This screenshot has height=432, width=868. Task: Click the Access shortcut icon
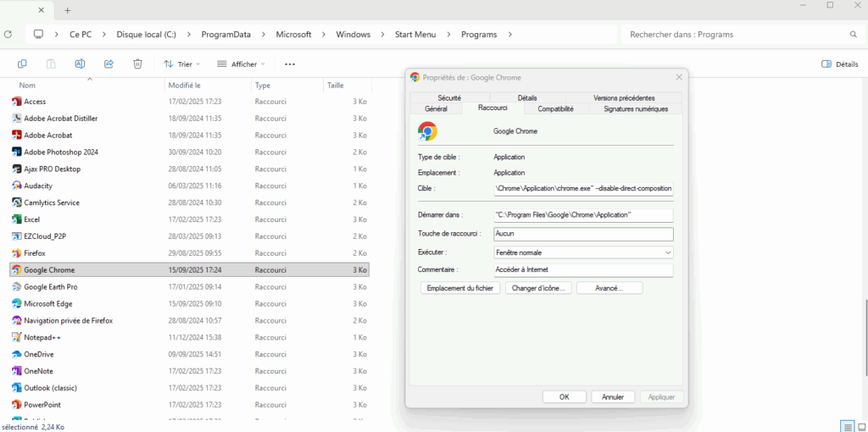click(17, 102)
